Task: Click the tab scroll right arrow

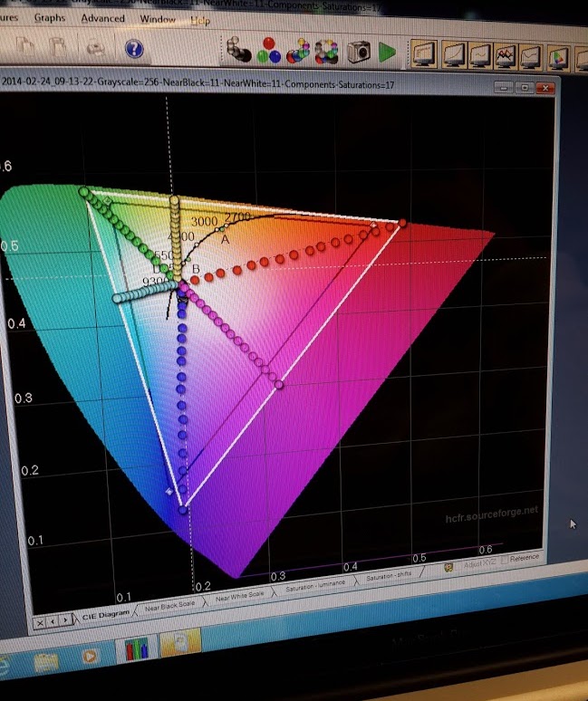Action: tap(65, 620)
